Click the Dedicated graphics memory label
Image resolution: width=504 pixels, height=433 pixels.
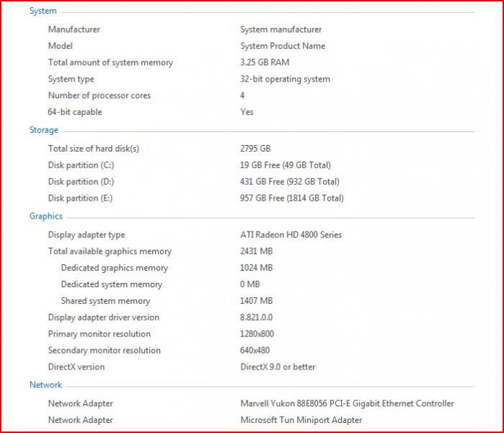pyautogui.click(x=115, y=268)
